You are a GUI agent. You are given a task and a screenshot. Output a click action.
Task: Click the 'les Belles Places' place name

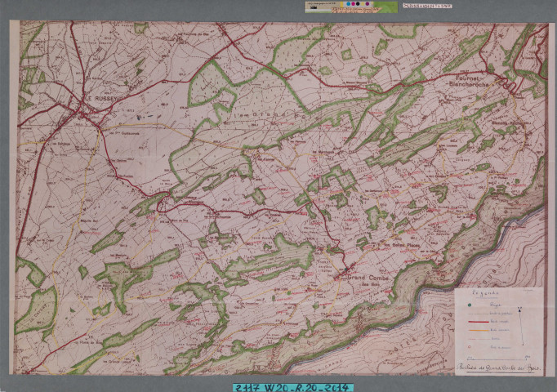point(402,245)
